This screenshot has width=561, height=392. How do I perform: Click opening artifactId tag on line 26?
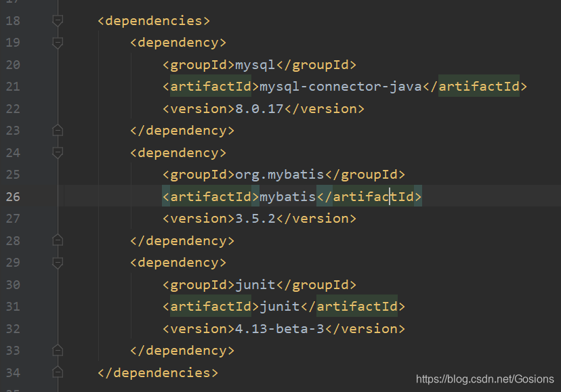210,197
